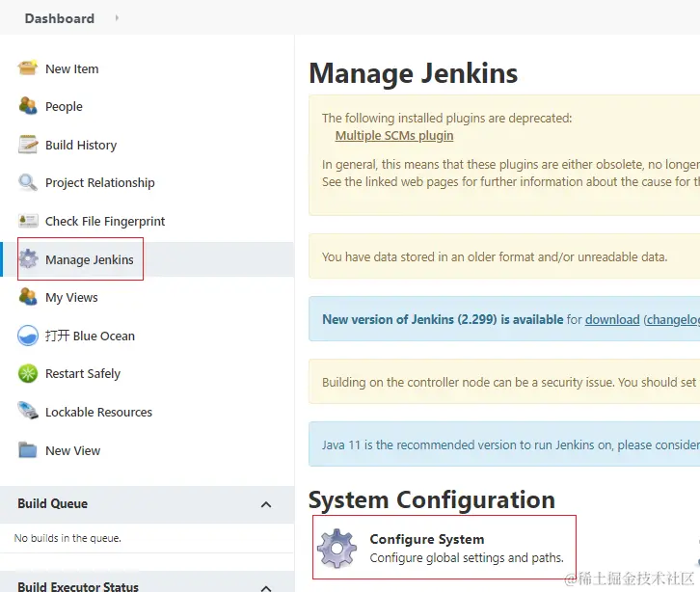Open Check File Fingerprint
This screenshot has height=592, width=700.
click(x=105, y=222)
